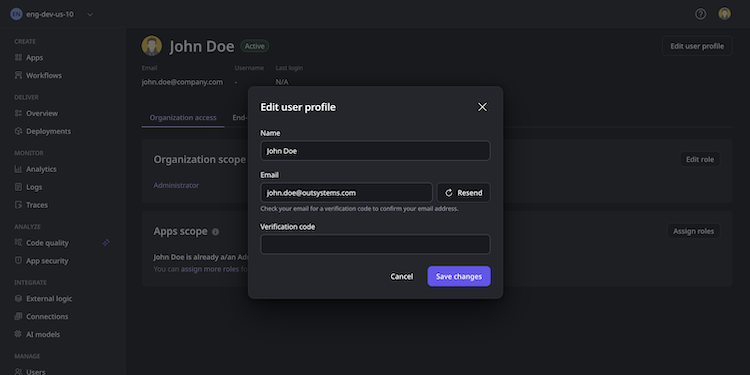Click the Active status badge

(x=254, y=46)
